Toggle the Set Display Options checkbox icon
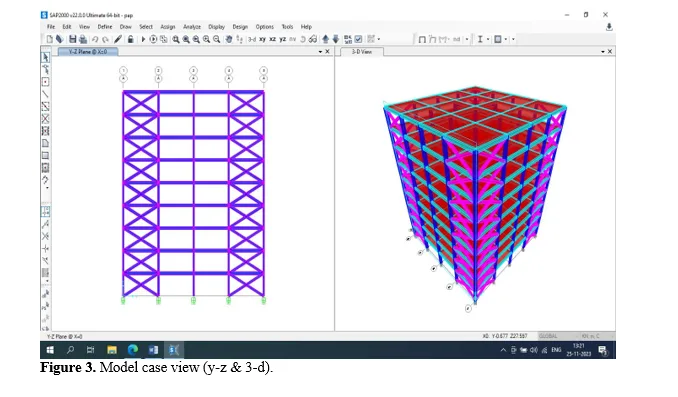Image resolution: width=678 pixels, height=397 pixels. click(x=358, y=39)
